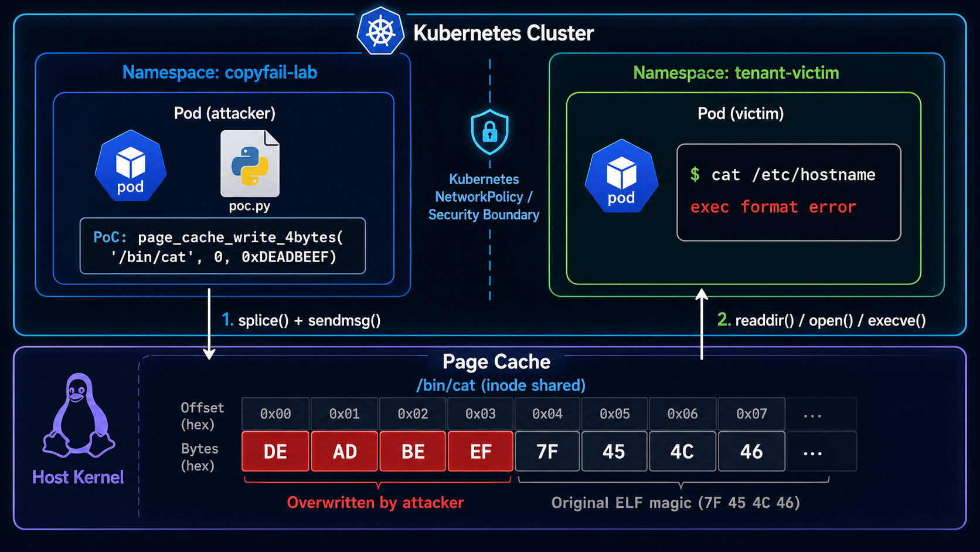Click the Host Kernel label

pos(78,478)
